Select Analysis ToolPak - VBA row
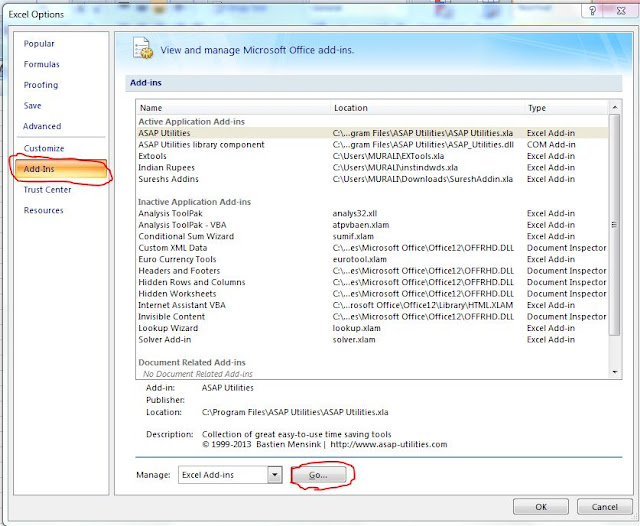Image resolution: width=640 pixels, height=526 pixels. (x=372, y=225)
